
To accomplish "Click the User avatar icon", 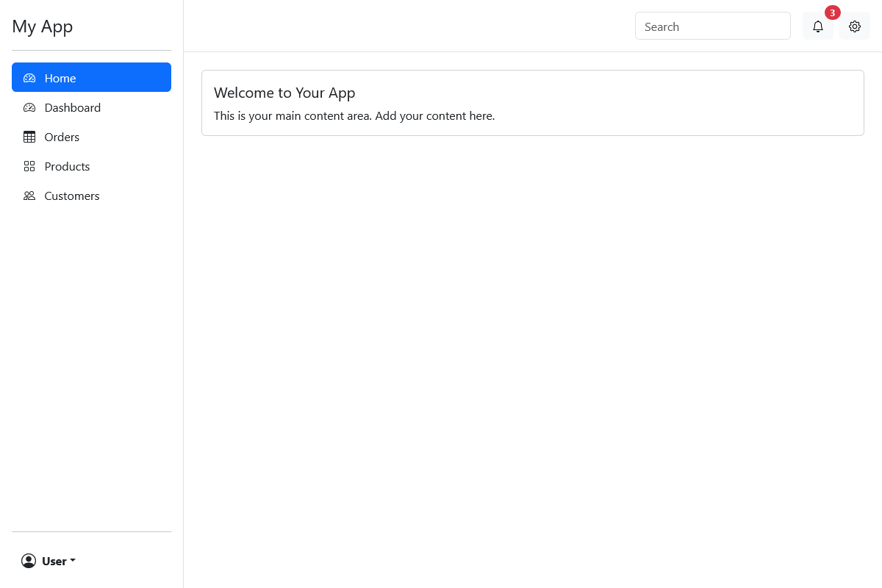I will [28, 561].
